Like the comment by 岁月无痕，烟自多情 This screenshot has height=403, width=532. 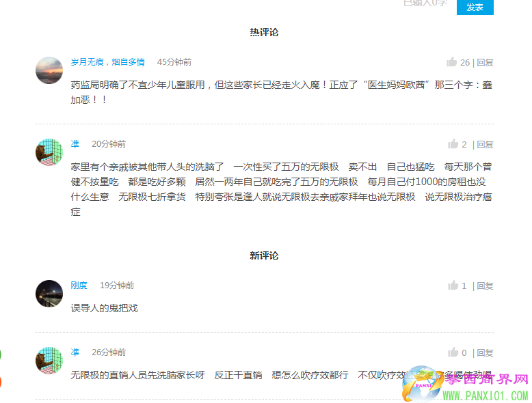[452, 62]
